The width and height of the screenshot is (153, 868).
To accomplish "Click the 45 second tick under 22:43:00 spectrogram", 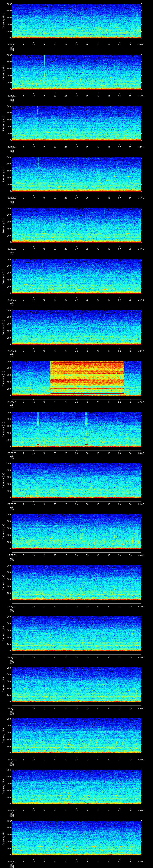I will tap(109, 760).
